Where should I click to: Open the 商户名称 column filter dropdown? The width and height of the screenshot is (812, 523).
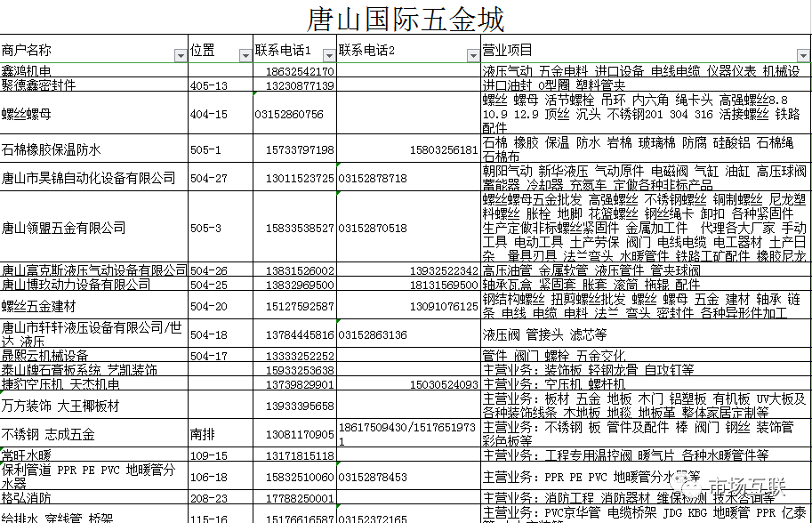pyautogui.click(x=181, y=55)
